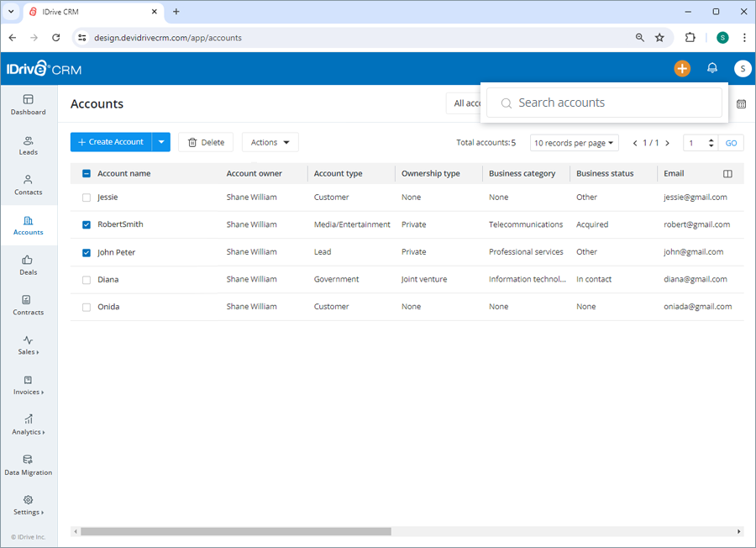The width and height of the screenshot is (756, 548).
Task: Open the Contracts module
Action: coord(28,306)
